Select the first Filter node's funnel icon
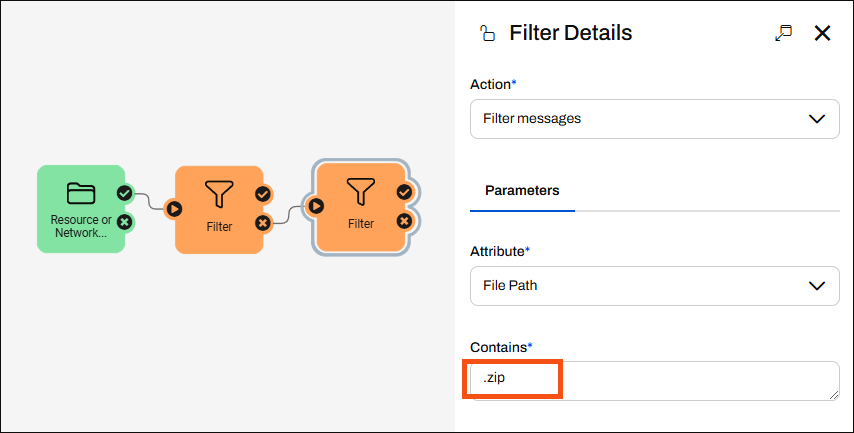This screenshot has height=433, width=854. (219, 193)
